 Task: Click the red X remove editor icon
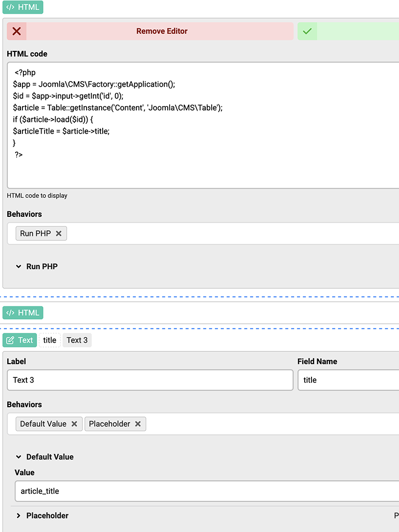(17, 31)
